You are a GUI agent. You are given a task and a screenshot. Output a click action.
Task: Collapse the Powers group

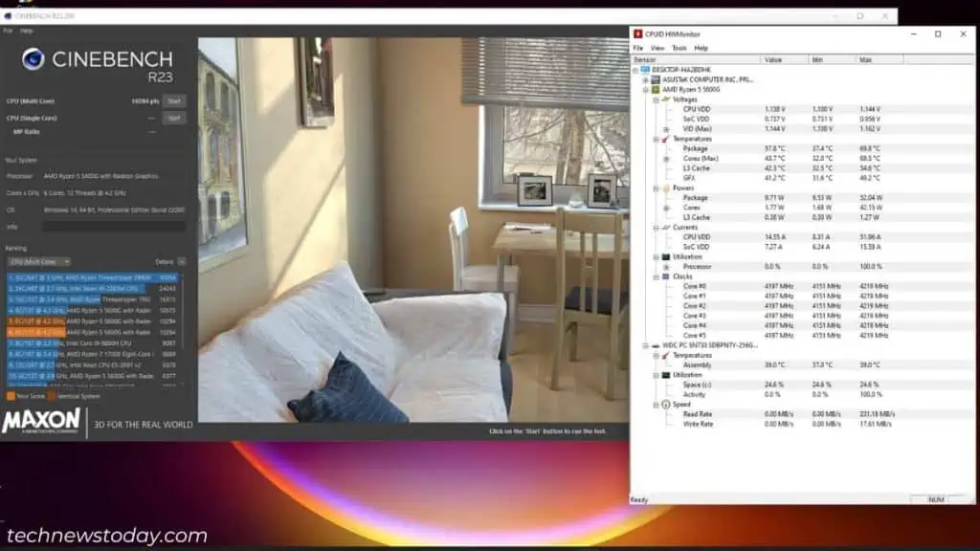click(656, 188)
